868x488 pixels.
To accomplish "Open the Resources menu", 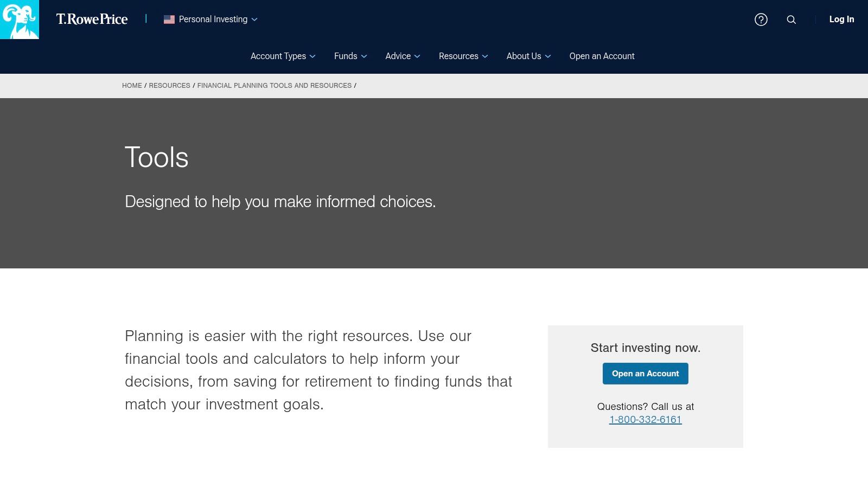I will pos(458,56).
